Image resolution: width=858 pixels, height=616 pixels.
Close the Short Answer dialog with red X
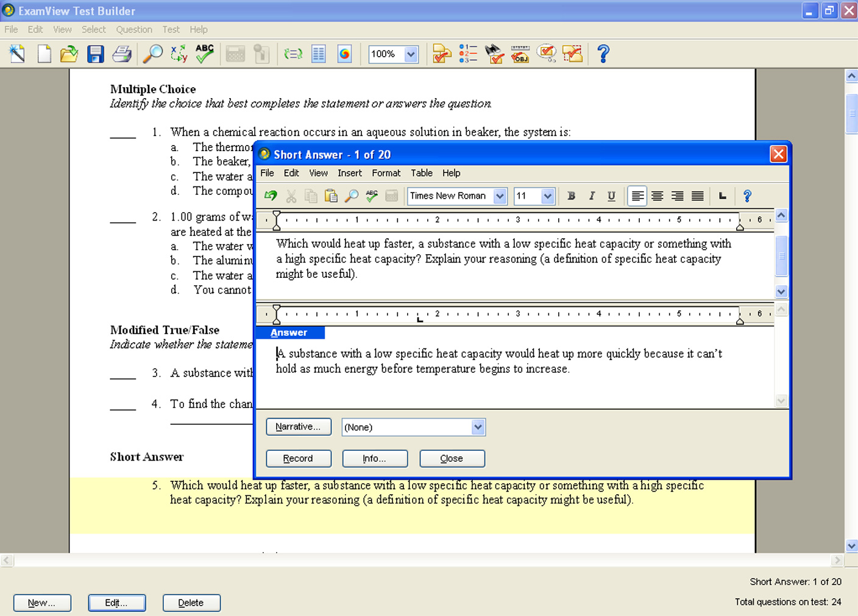point(778,154)
